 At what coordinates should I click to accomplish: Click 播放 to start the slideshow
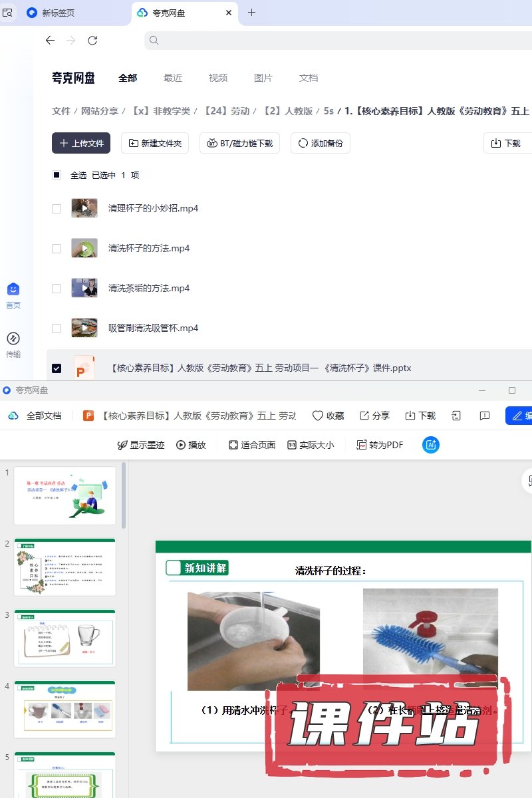coord(191,445)
